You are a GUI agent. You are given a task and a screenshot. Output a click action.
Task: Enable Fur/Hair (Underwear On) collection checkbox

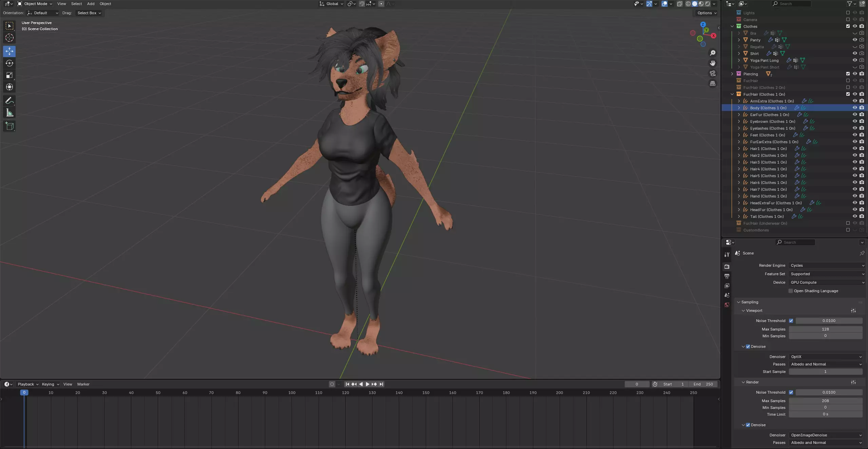coord(848,223)
